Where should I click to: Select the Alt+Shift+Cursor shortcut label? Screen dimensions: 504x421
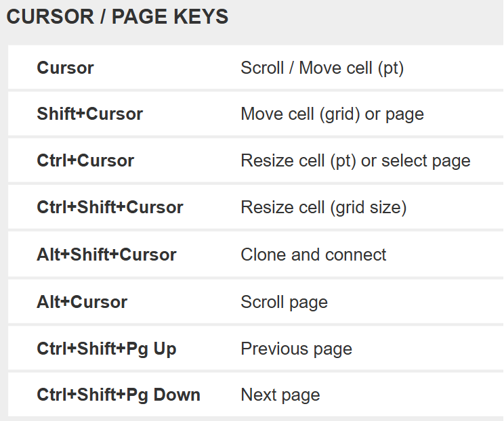(106, 254)
